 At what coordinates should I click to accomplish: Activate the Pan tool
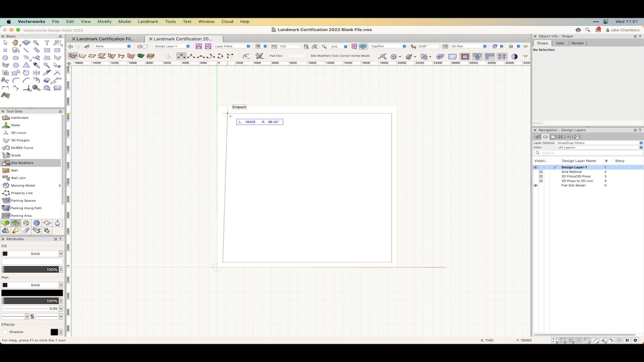[x=15, y=43]
